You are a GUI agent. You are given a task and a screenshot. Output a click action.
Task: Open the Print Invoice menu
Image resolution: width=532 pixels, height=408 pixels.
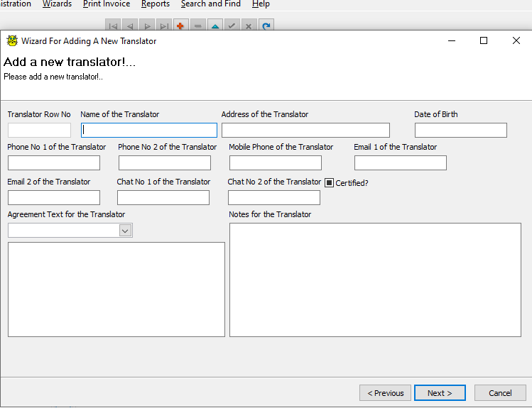point(107,4)
